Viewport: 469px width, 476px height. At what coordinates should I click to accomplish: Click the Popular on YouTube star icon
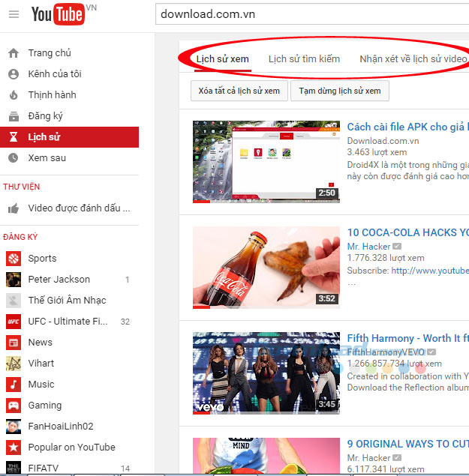coord(14,448)
